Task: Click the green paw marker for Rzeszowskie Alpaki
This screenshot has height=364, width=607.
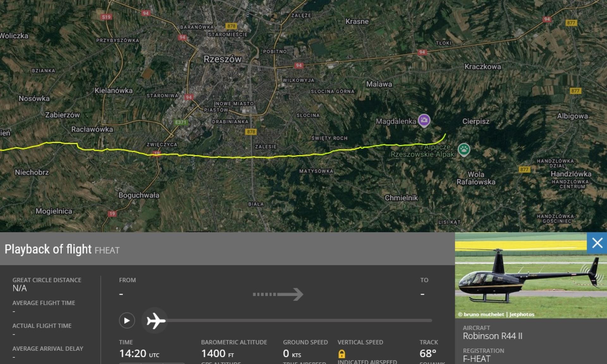Action: pyautogui.click(x=464, y=150)
